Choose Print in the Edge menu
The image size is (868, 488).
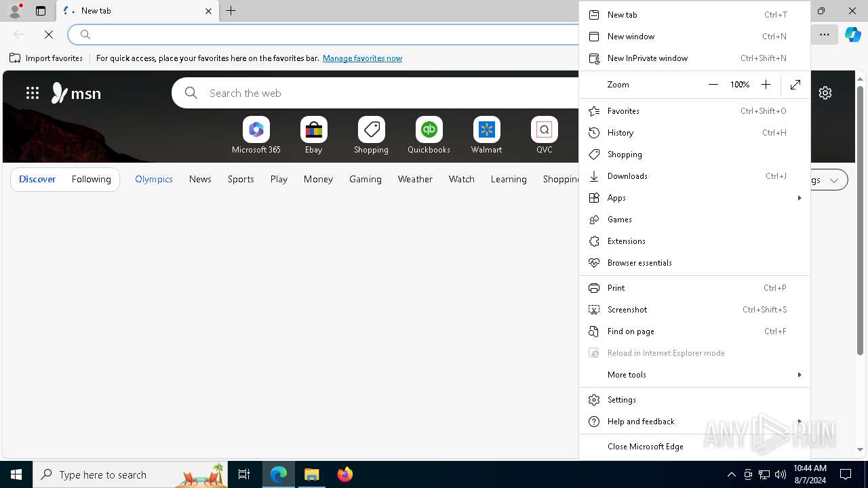click(x=694, y=288)
